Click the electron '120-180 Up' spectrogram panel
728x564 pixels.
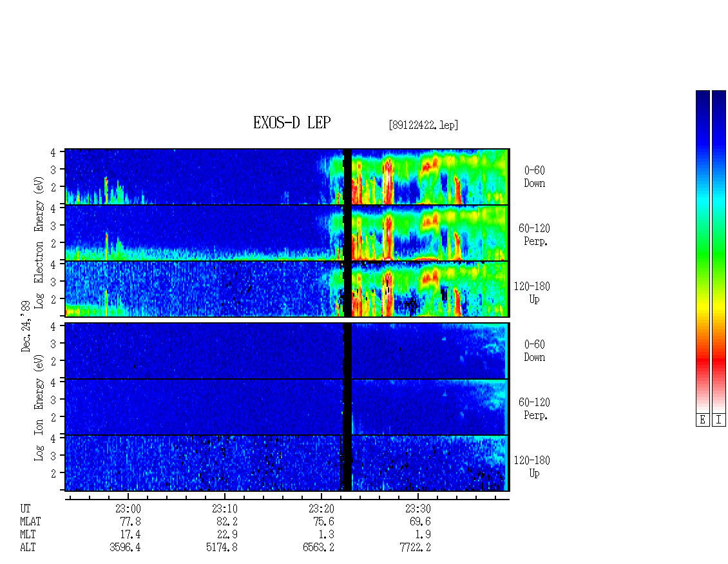pyautogui.click(x=287, y=289)
